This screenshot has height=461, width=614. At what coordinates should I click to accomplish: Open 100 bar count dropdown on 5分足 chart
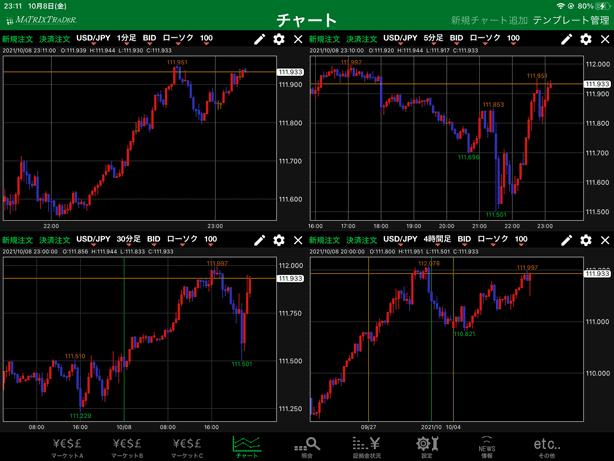513,38
